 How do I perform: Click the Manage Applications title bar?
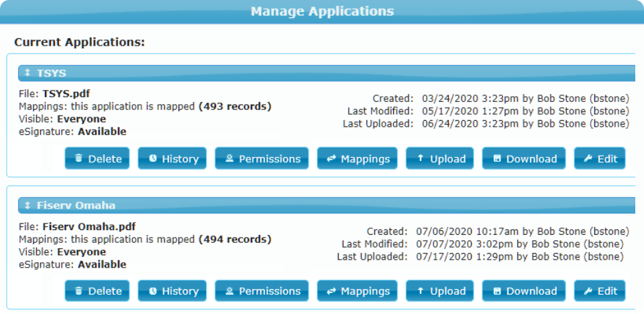pos(322,11)
